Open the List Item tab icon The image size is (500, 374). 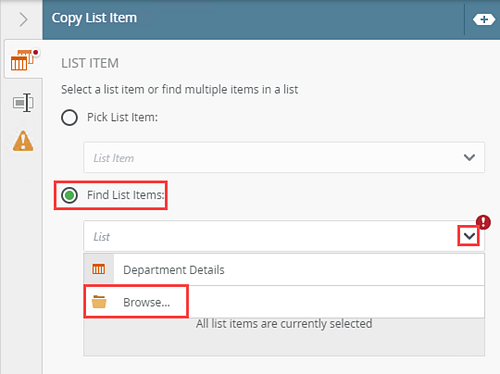click(23, 60)
